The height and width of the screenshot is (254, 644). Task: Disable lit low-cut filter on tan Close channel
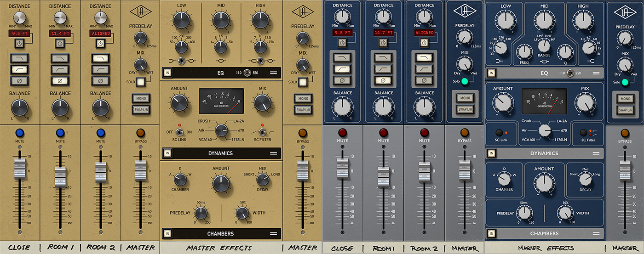tap(20, 70)
